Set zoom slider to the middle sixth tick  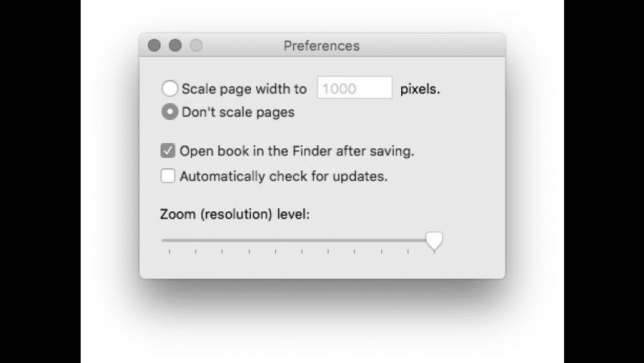click(x=302, y=241)
